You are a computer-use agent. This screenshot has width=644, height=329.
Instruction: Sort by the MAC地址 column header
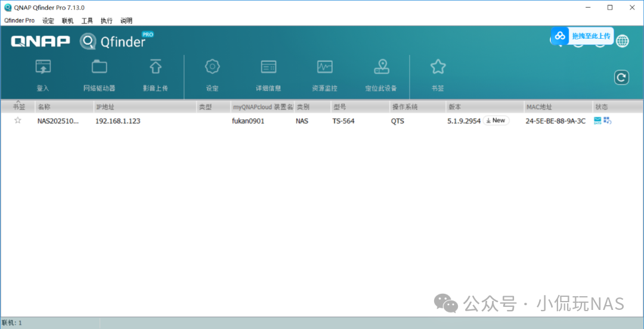pos(559,107)
